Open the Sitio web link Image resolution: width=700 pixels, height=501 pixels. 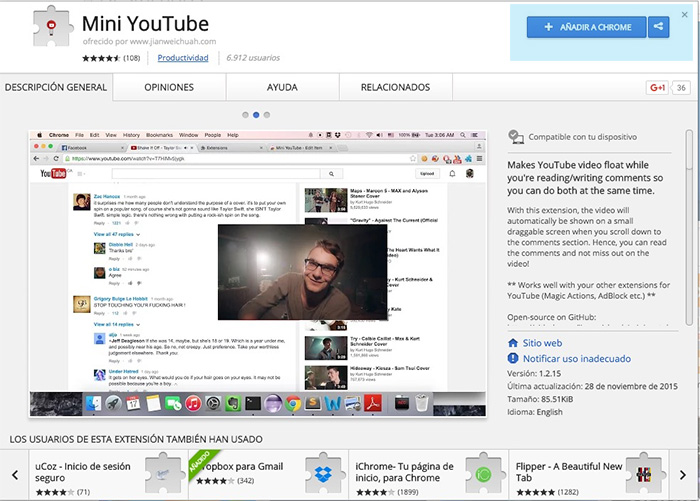tap(542, 343)
